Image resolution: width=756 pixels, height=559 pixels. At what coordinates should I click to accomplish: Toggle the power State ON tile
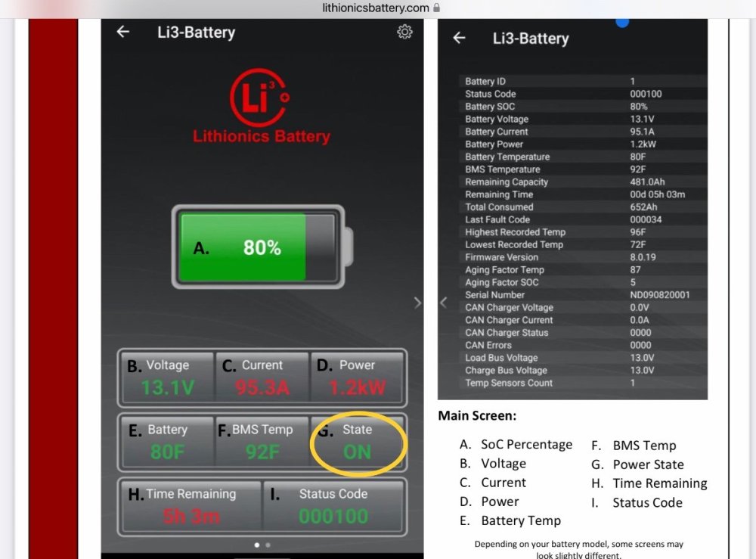coord(358,442)
